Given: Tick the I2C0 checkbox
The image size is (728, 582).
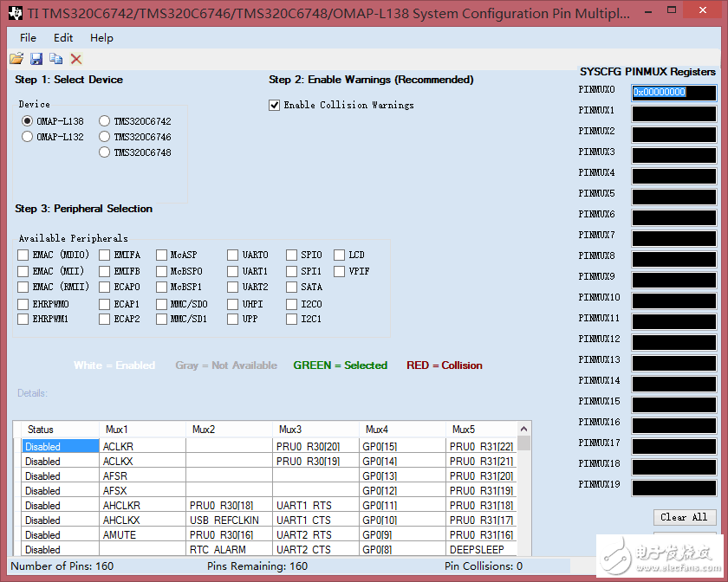Looking at the screenshot, I should click(291, 304).
